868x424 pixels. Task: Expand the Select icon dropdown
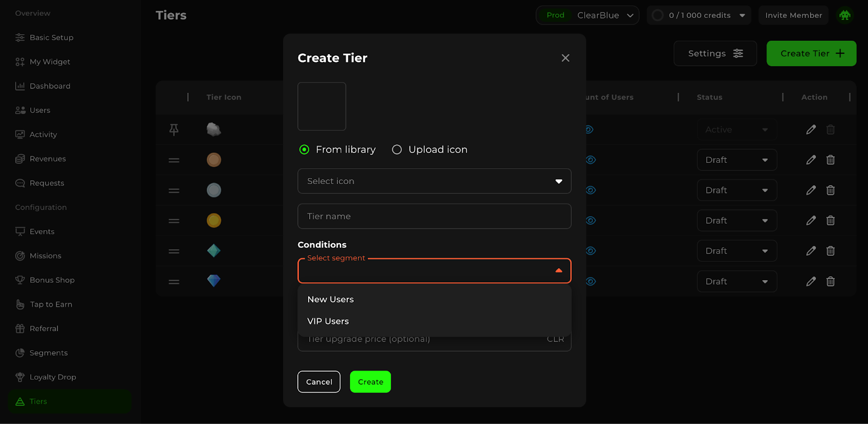pos(434,181)
